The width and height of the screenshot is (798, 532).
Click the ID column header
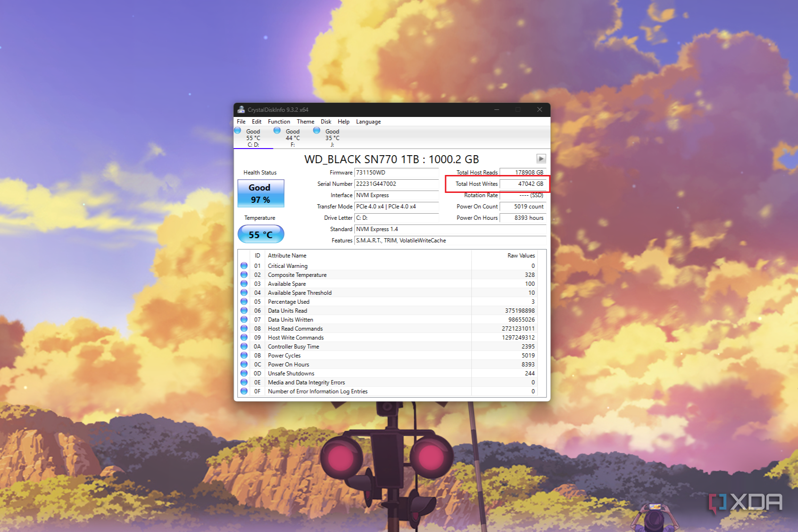pos(258,256)
